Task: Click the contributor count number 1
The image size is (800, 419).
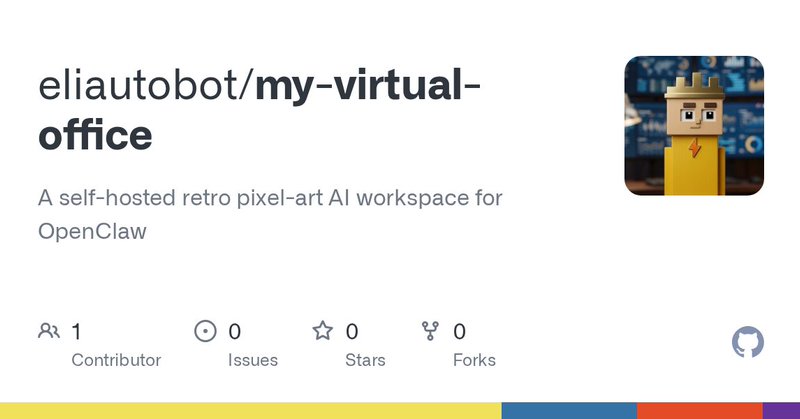Action: (77, 331)
